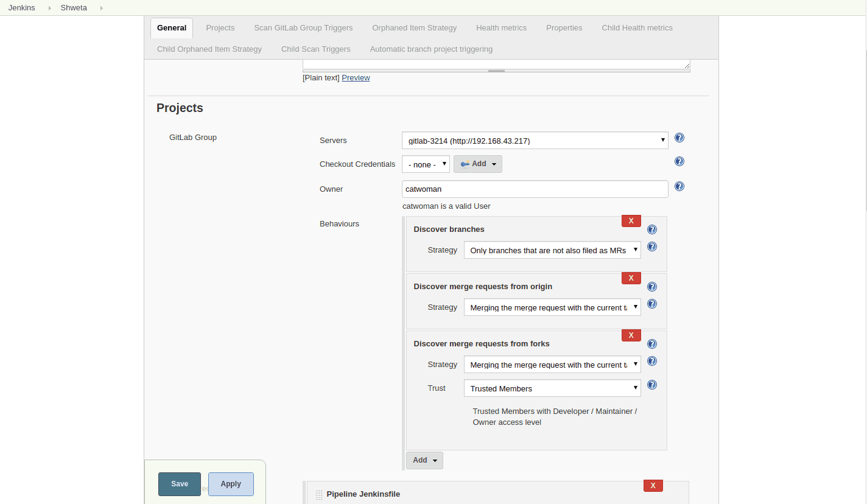Screen dimensions: 867x504
Task: Remove the Discover branches behaviour
Action: [x=631, y=220]
